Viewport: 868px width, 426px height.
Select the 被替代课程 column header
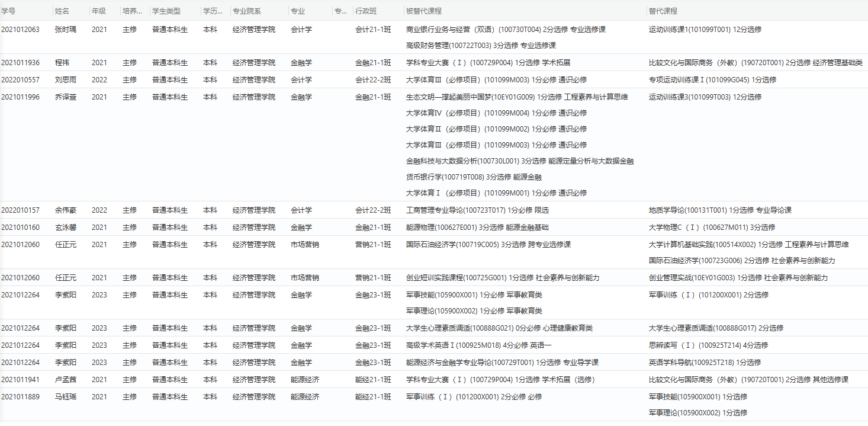424,11
